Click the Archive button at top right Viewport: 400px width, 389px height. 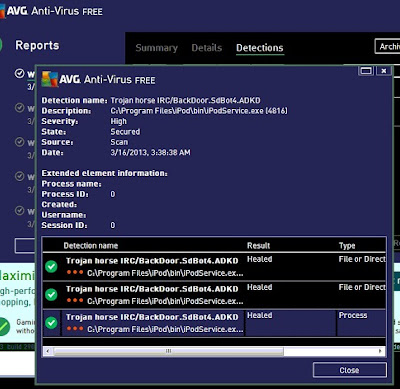click(388, 46)
